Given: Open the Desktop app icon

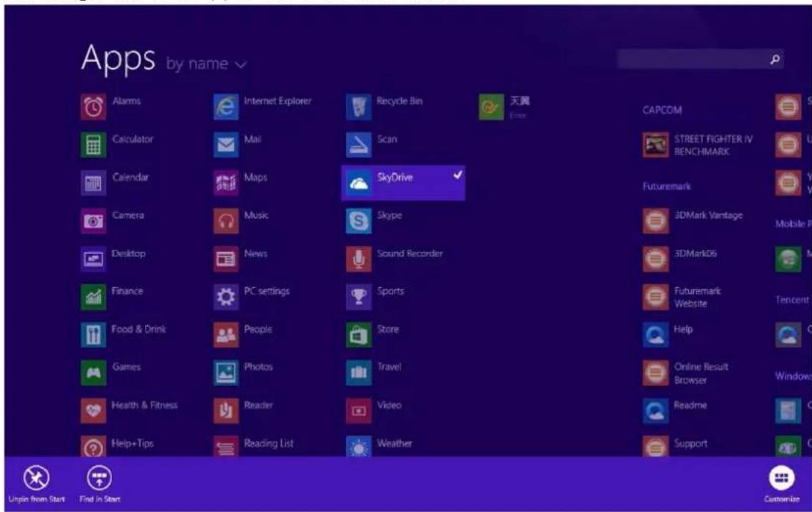Looking at the screenshot, I should pos(93,259).
